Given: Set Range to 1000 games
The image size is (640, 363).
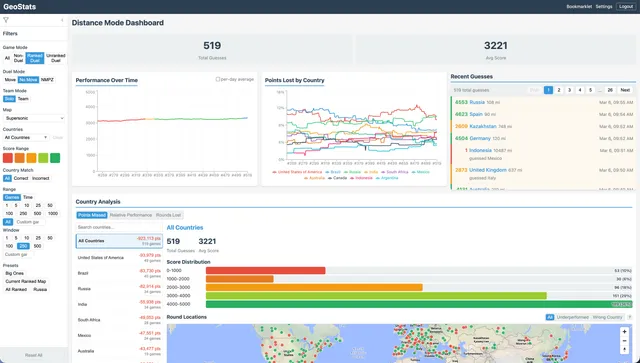Looking at the screenshot, I should coord(53,214).
